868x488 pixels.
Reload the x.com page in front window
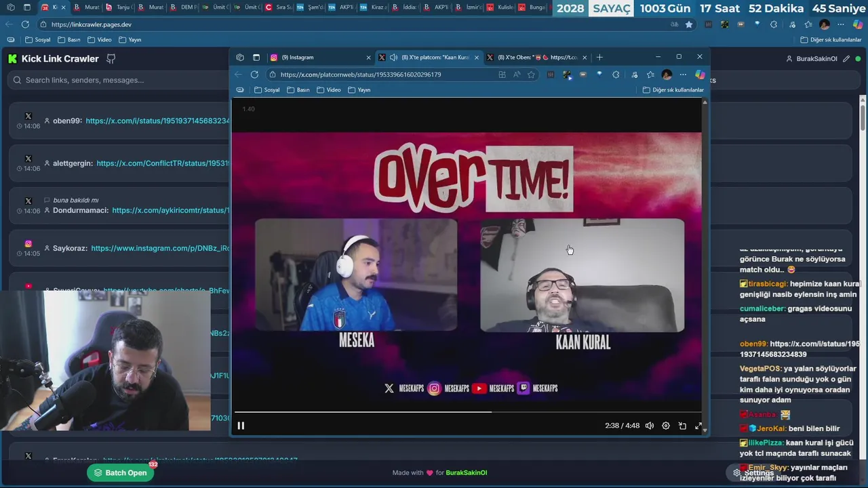tap(254, 75)
